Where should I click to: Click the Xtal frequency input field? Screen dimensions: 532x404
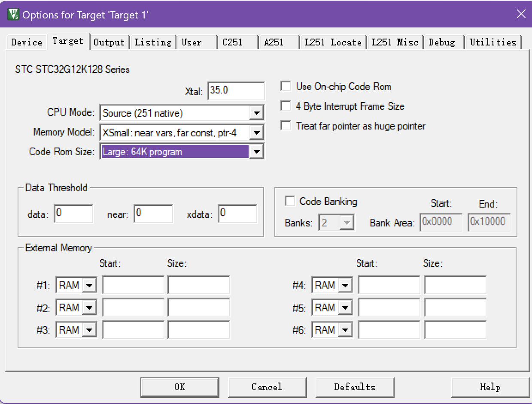pos(236,91)
